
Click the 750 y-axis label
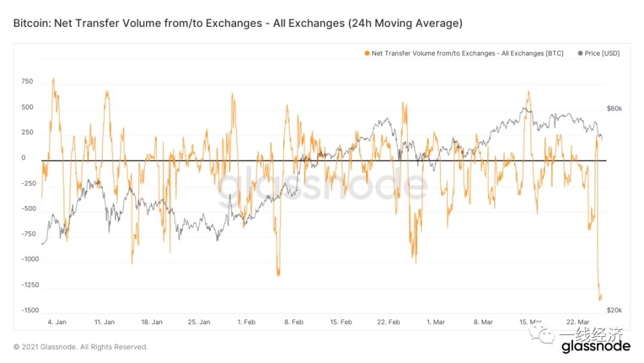point(27,82)
